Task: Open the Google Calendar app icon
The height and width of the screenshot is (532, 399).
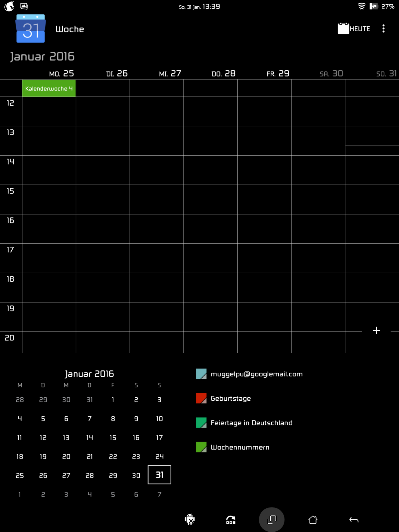Action: [x=30, y=29]
